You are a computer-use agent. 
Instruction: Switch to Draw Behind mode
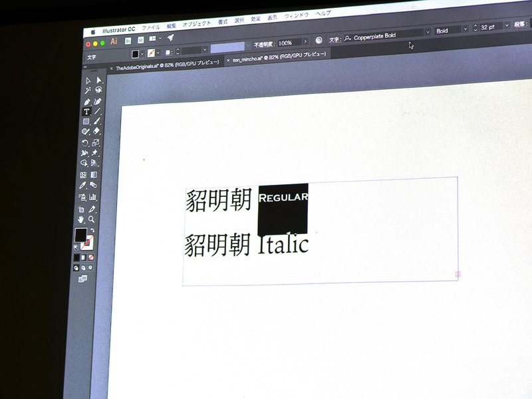84,268
